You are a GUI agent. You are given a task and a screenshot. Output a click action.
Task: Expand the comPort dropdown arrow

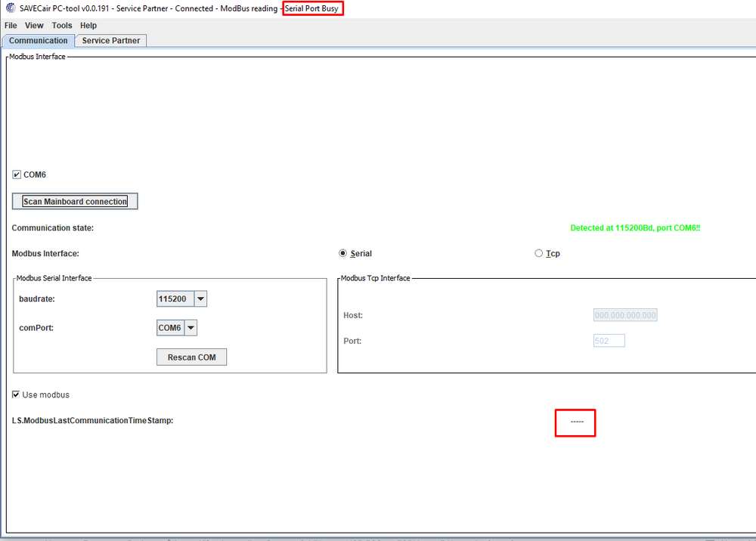[191, 328]
